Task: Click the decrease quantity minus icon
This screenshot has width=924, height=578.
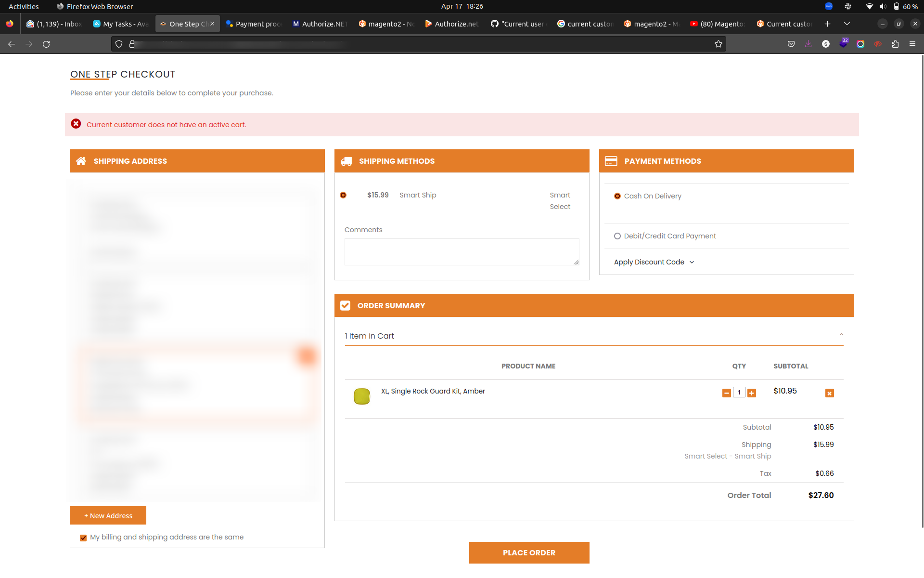Action: tap(727, 393)
